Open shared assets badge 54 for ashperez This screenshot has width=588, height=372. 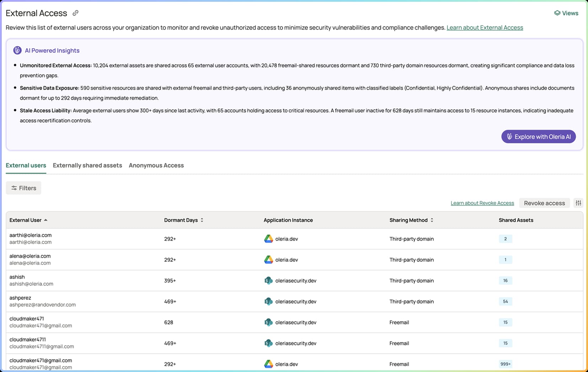[505, 302]
